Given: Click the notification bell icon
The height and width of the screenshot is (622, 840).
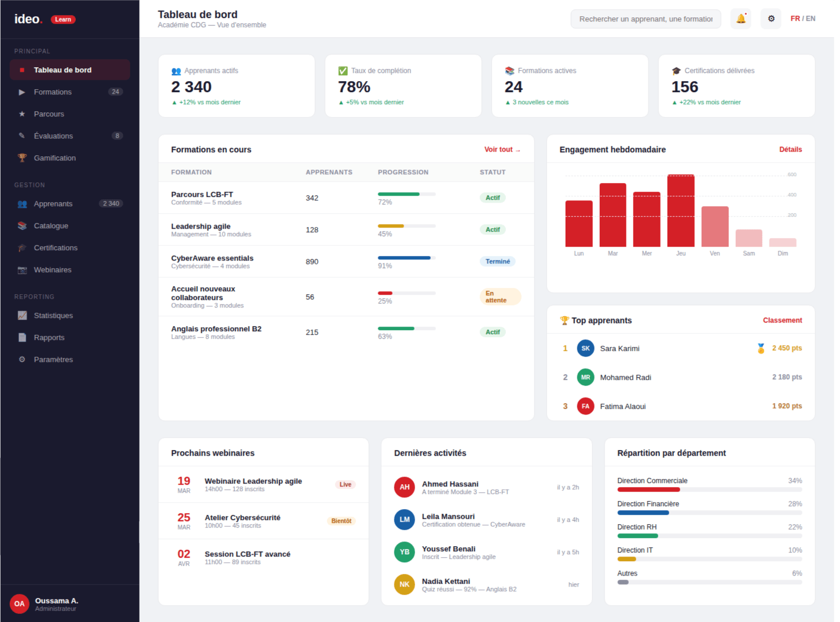Looking at the screenshot, I should click(x=740, y=19).
